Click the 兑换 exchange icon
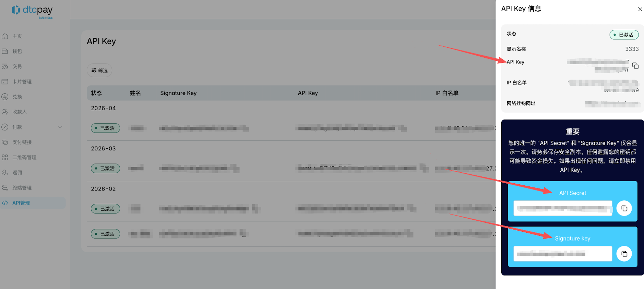644x289 pixels. 5,97
